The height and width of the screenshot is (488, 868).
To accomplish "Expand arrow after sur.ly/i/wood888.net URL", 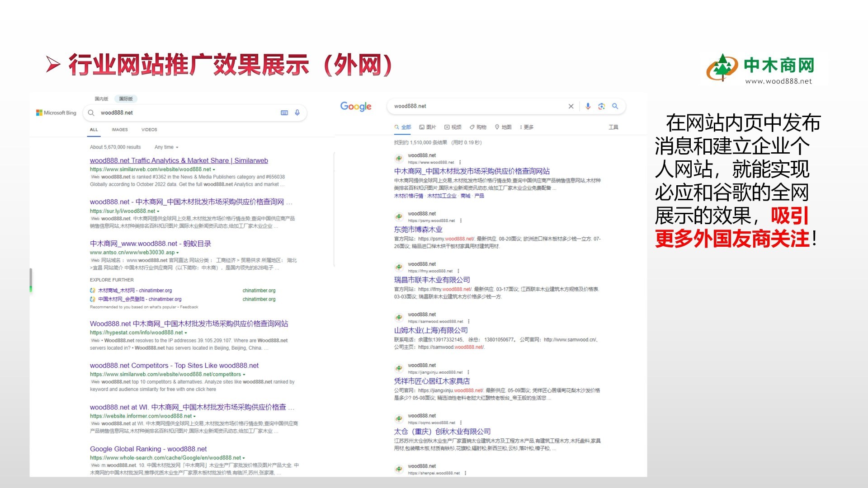I will (x=158, y=211).
